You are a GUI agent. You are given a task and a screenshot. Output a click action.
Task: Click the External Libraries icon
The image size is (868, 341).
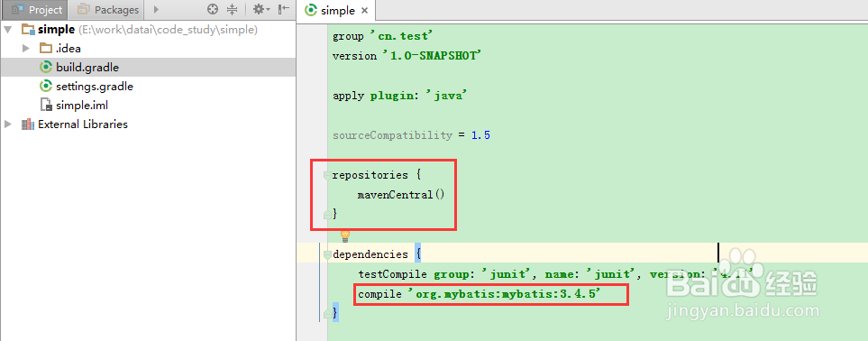pos(27,124)
